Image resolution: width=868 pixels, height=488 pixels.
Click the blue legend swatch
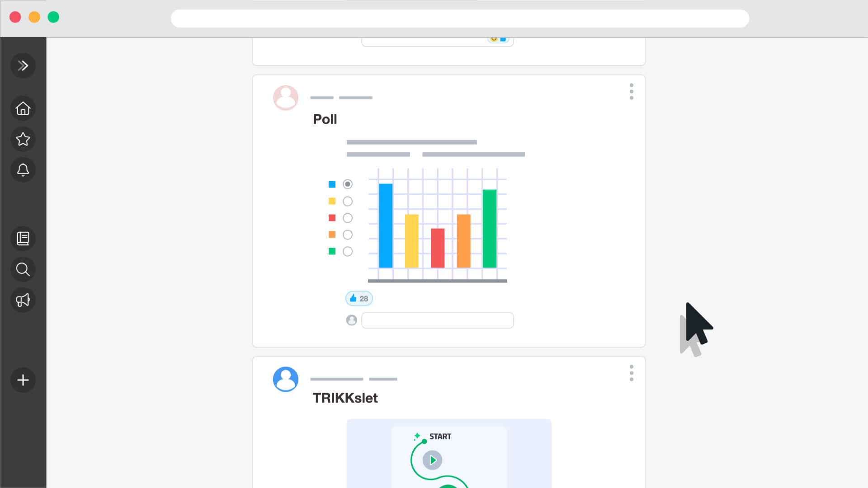(x=332, y=184)
